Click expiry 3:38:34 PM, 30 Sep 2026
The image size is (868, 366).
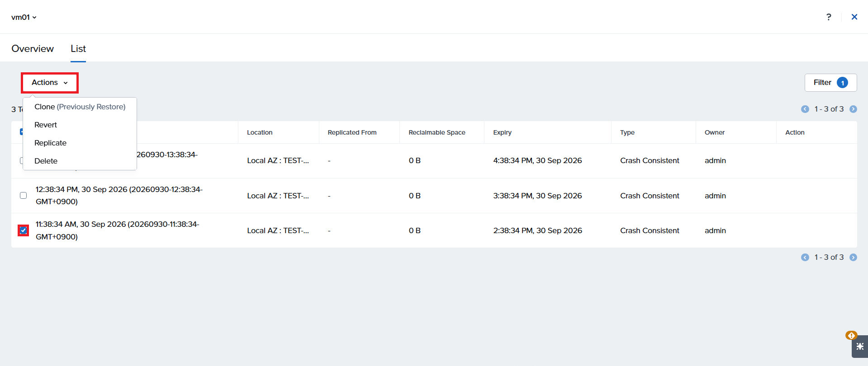(x=537, y=196)
